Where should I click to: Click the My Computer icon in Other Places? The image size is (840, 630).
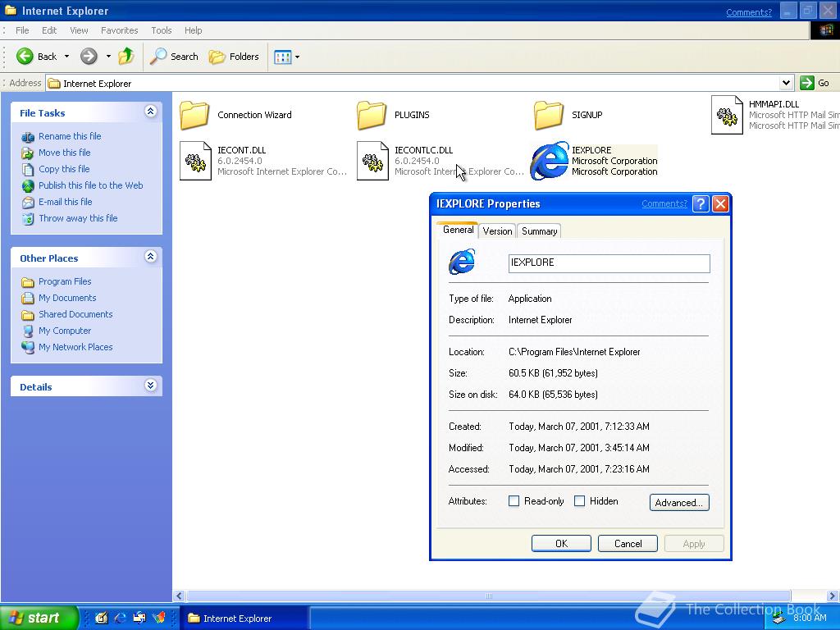(x=28, y=331)
